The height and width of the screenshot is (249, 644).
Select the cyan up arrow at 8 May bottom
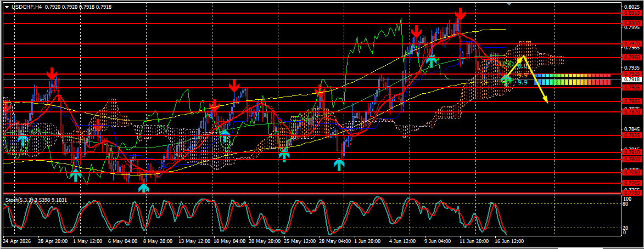(143, 188)
